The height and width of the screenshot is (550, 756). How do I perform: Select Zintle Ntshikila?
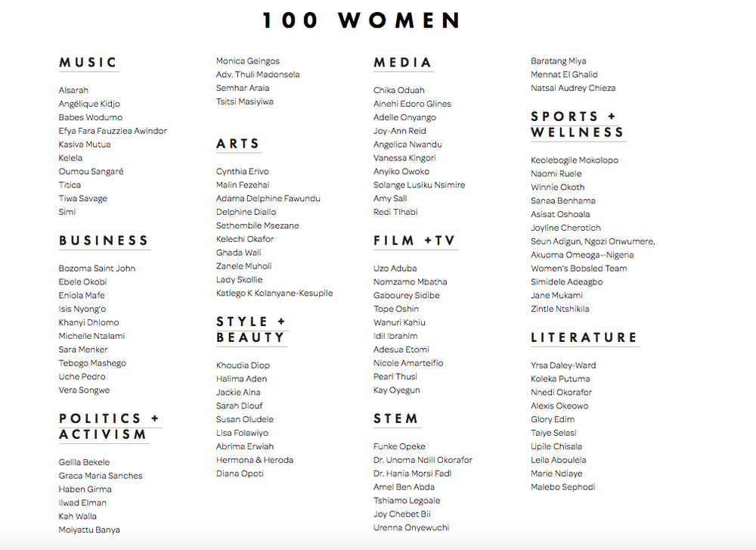(559, 309)
